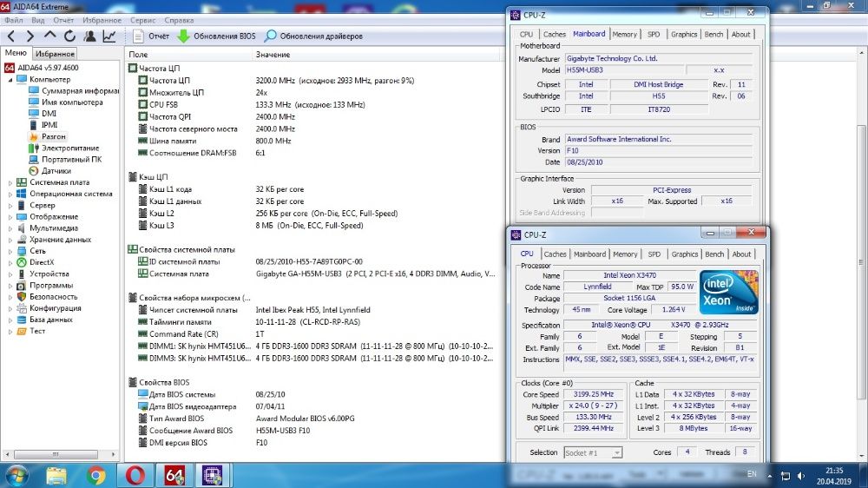This screenshot has width=868, height=488.
Task: Click Обновления BIOS toolbar button
Action: coord(216,36)
